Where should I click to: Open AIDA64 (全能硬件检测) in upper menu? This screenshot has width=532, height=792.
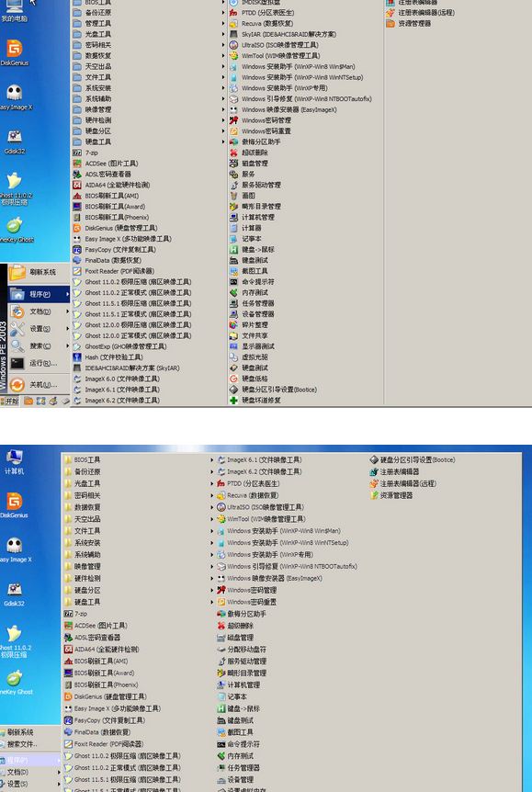coord(111,185)
